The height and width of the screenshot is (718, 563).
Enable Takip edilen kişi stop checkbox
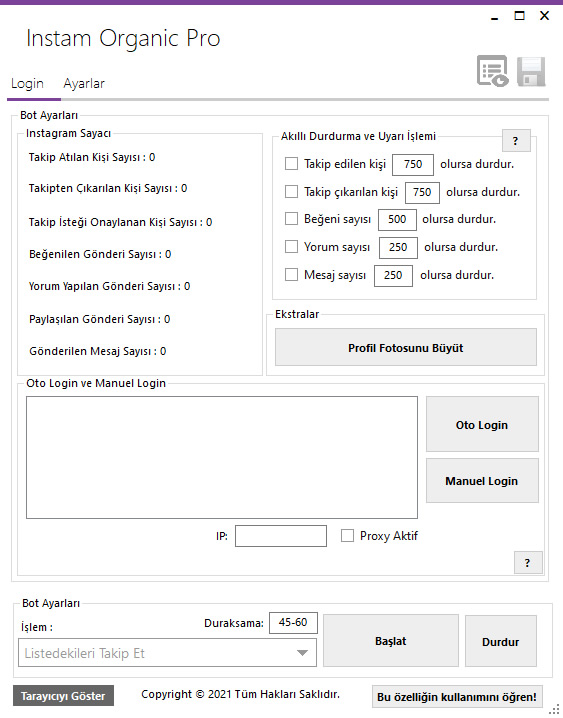tap(291, 163)
